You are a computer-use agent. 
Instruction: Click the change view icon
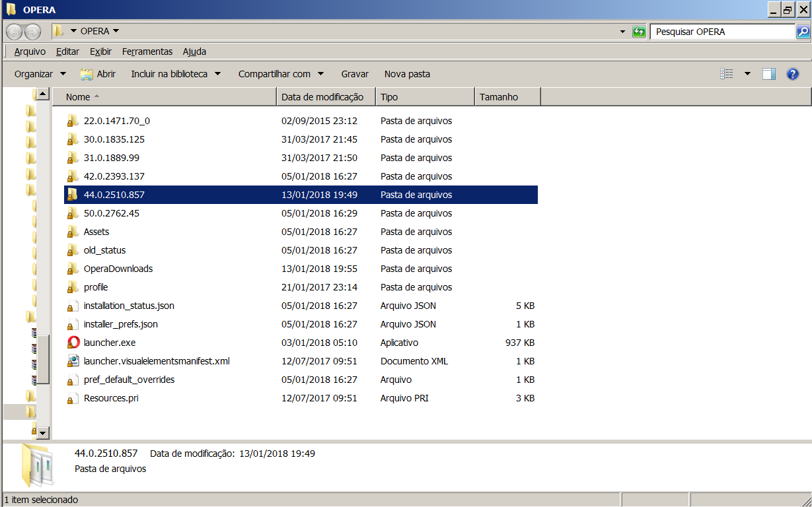pos(727,74)
